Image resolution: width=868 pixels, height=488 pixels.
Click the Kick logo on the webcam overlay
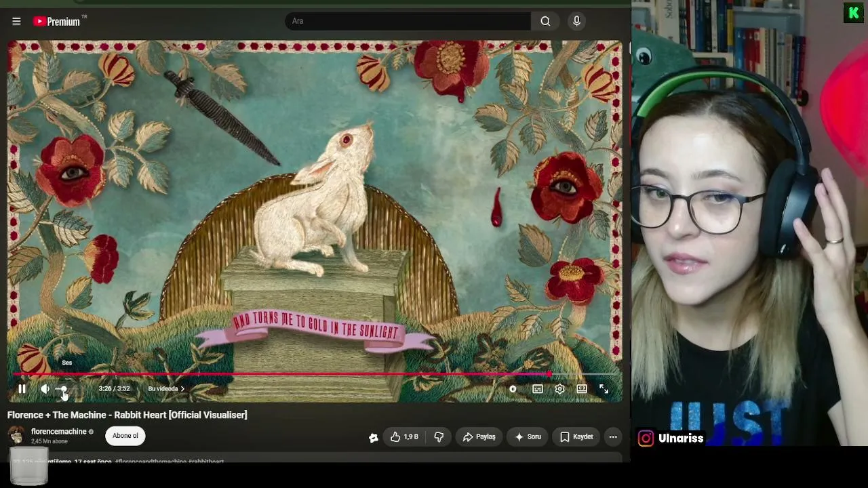[x=854, y=13]
